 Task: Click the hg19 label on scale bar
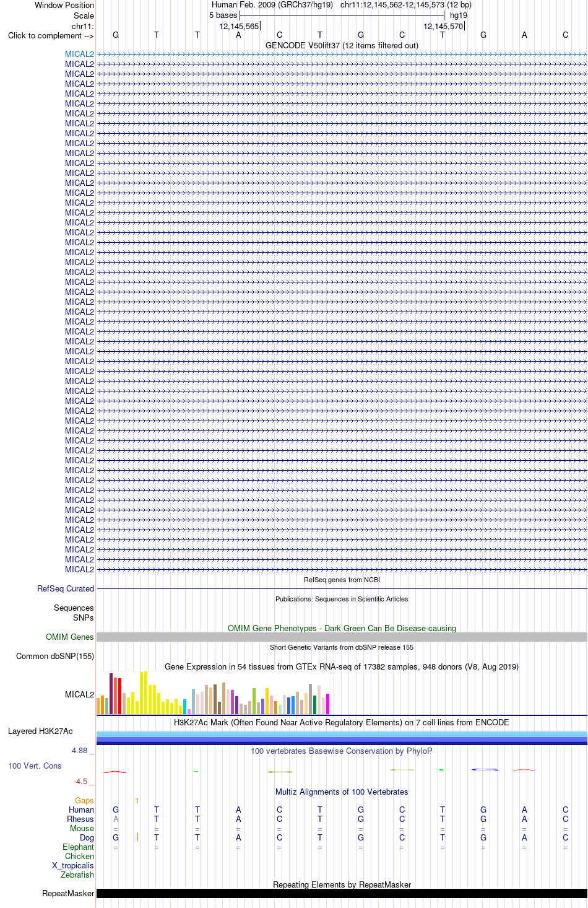tap(459, 15)
